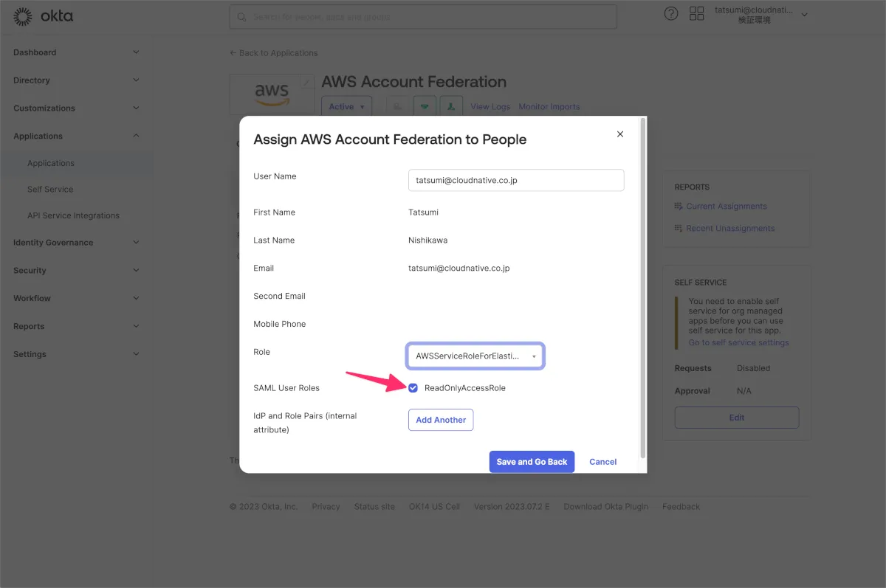Image resolution: width=886 pixels, height=588 pixels.
Task: Select Applications sub-item in sidebar
Action: (x=51, y=163)
